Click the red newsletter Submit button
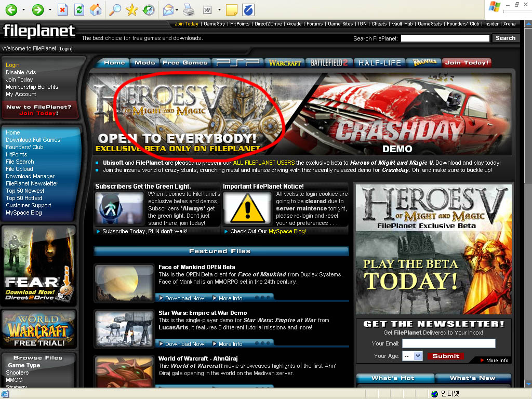 pos(446,356)
